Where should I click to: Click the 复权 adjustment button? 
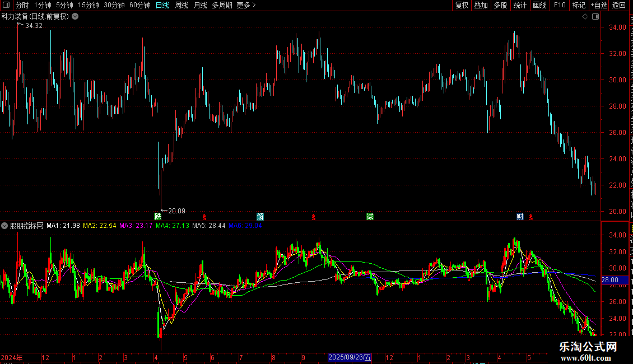462,5
